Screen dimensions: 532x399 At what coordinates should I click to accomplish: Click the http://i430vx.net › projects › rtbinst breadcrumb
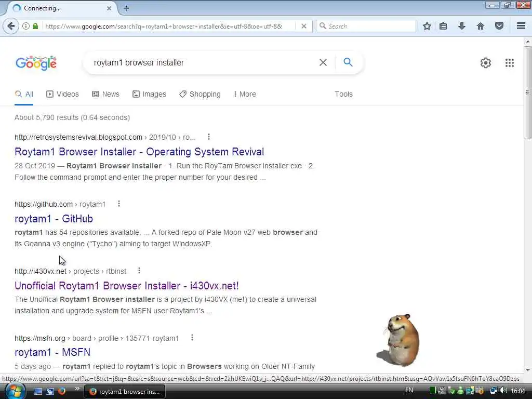[x=70, y=271]
